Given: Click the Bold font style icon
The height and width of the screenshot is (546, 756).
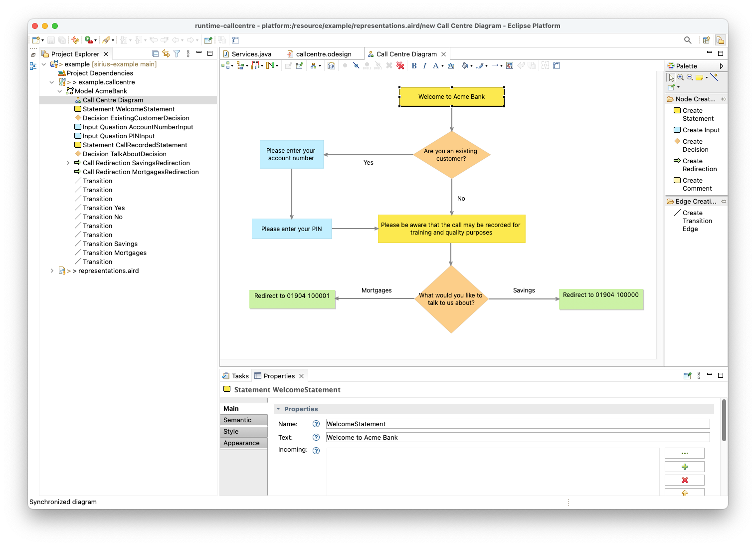Looking at the screenshot, I should (x=414, y=66).
